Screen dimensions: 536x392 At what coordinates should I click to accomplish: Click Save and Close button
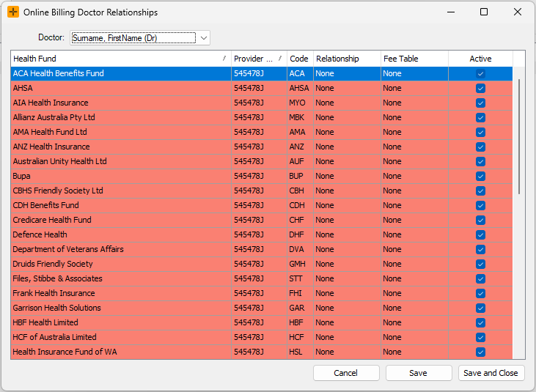tap(491, 373)
